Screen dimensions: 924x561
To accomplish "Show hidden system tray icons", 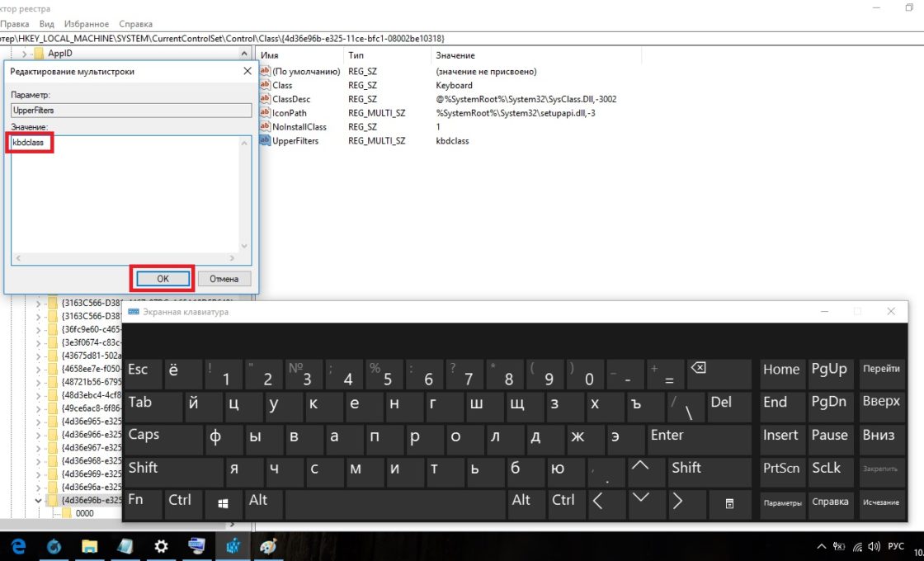I will [821, 547].
